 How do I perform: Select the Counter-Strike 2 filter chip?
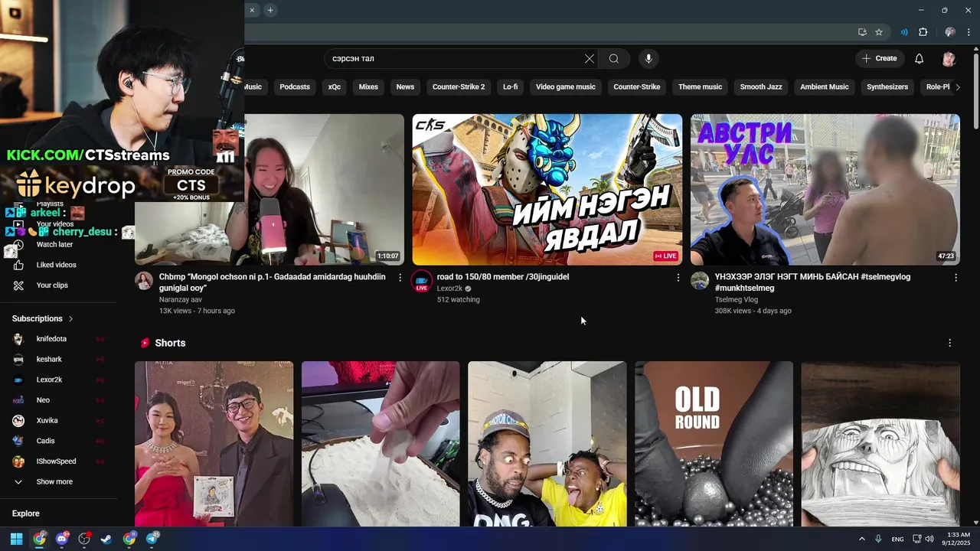(x=459, y=87)
